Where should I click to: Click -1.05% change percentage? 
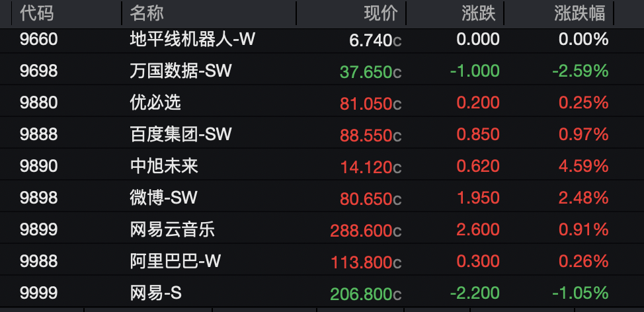pos(581,292)
